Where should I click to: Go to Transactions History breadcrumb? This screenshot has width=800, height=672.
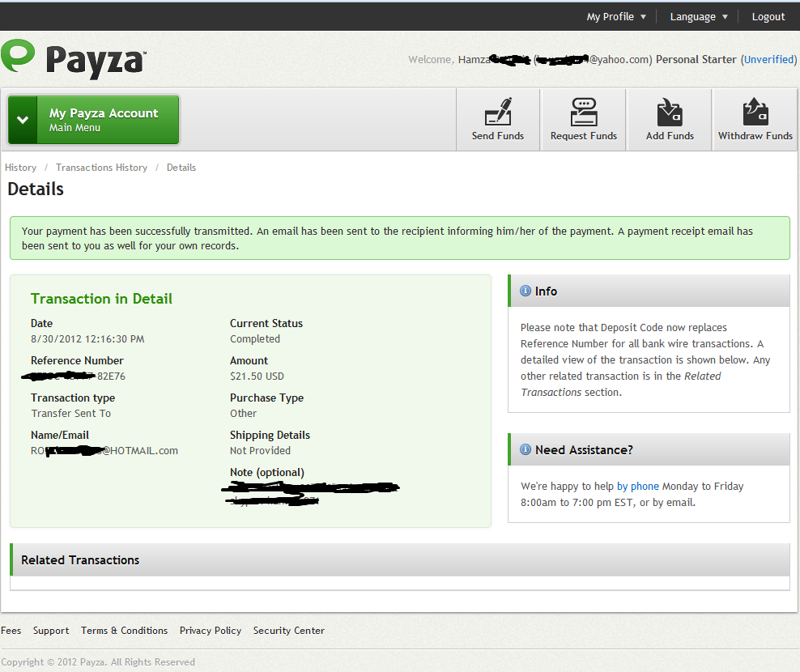(x=101, y=168)
